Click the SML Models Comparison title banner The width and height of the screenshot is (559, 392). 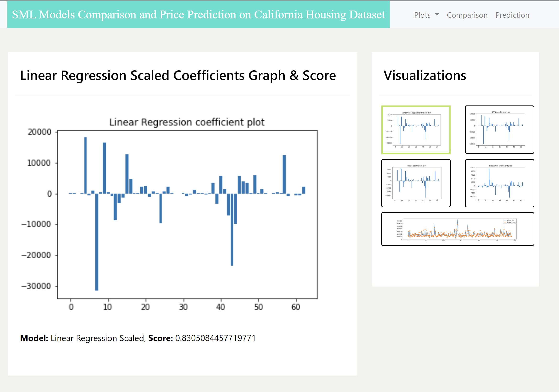point(198,14)
